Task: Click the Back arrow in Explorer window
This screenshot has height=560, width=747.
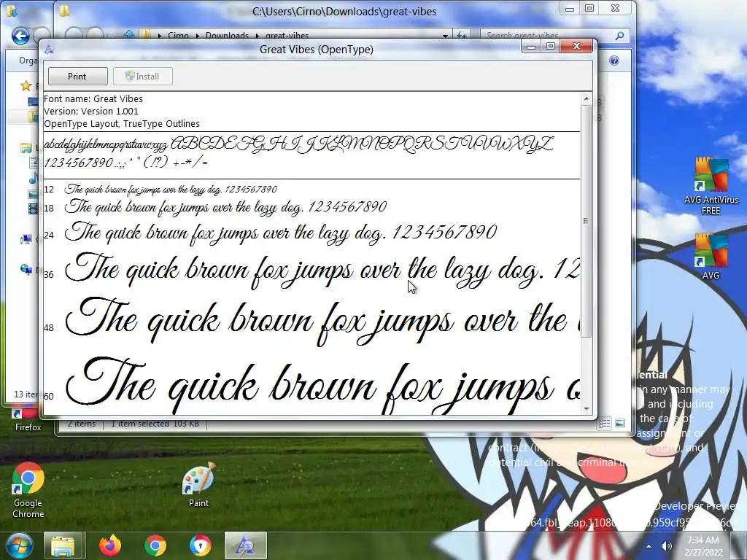Action: (20, 36)
